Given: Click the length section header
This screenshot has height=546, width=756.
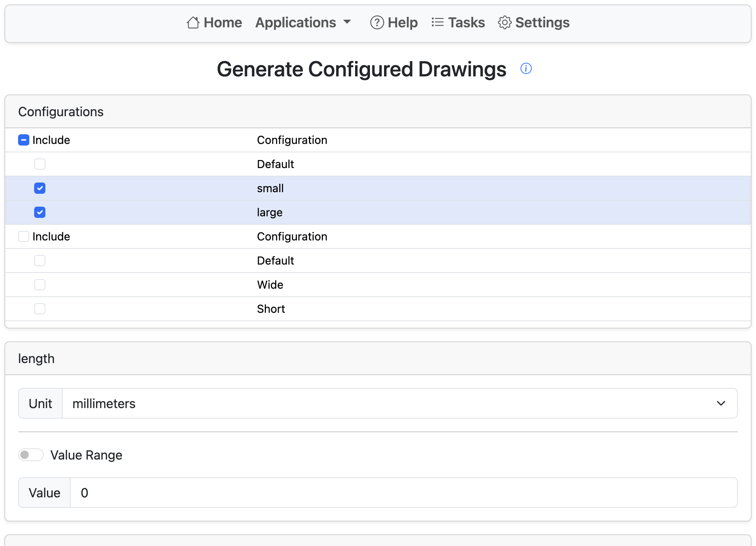Looking at the screenshot, I should [x=36, y=358].
